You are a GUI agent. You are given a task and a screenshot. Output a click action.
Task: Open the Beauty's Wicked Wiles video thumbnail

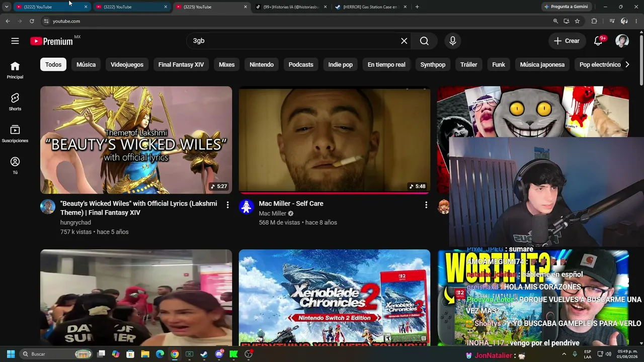click(x=136, y=140)
